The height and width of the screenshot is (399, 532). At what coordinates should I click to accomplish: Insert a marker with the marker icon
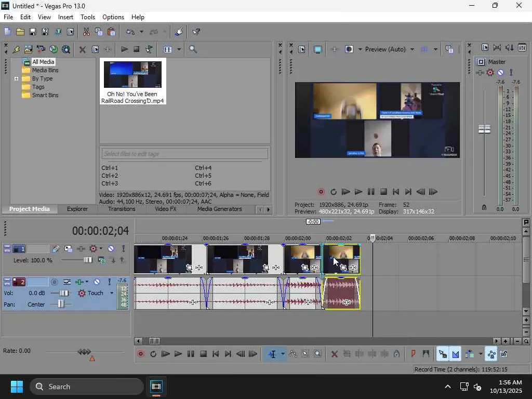413,354
